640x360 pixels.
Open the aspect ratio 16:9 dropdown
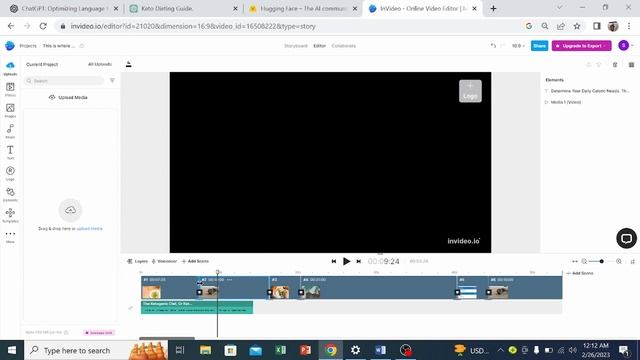[x=518, y=46]
